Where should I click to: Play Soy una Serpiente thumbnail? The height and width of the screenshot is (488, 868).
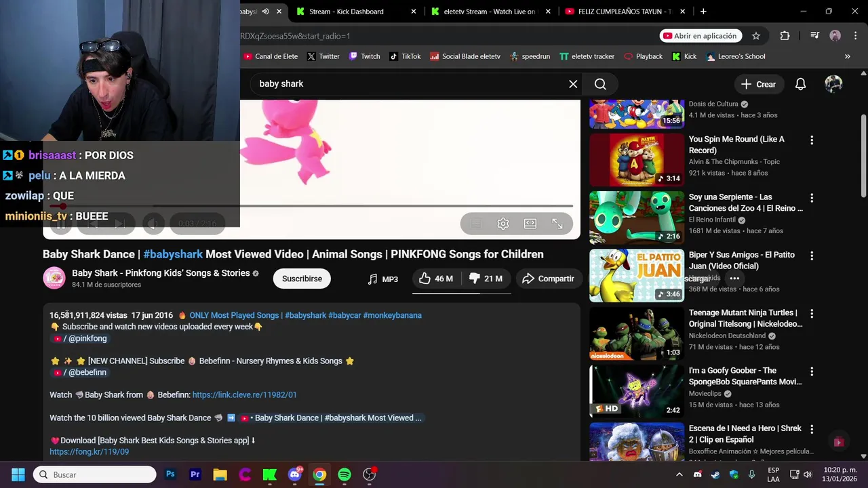637,218
